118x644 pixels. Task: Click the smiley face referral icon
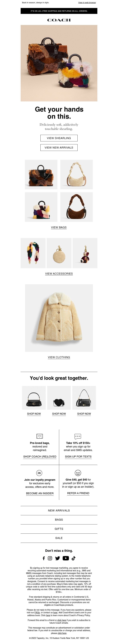(x=78, y=473)
